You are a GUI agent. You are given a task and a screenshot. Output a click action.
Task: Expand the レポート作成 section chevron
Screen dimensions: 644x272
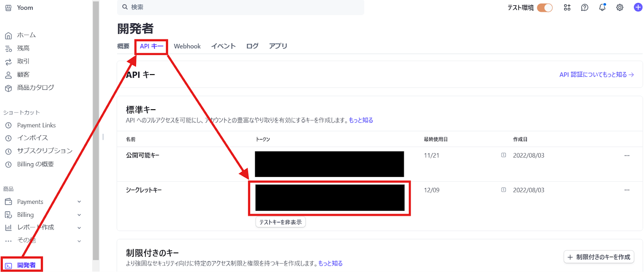(x=79, y=228)
